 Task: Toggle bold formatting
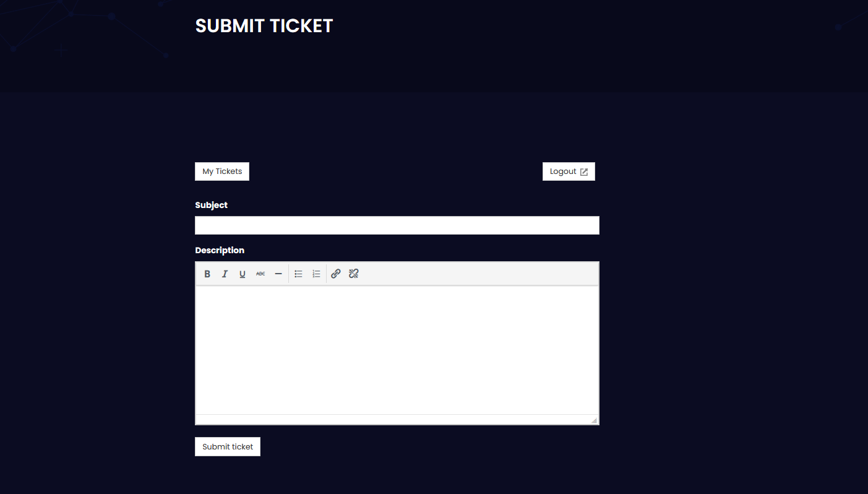[207, 273]
